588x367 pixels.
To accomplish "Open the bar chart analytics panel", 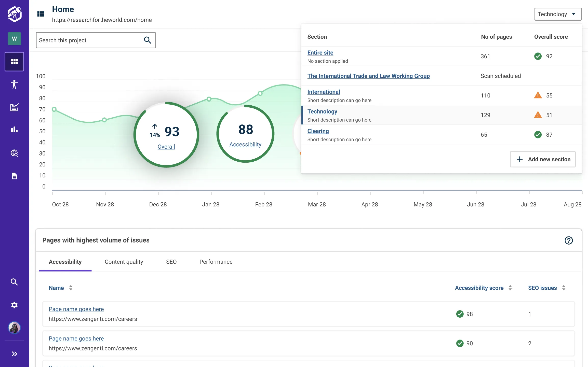I will (x=14, y=130).
